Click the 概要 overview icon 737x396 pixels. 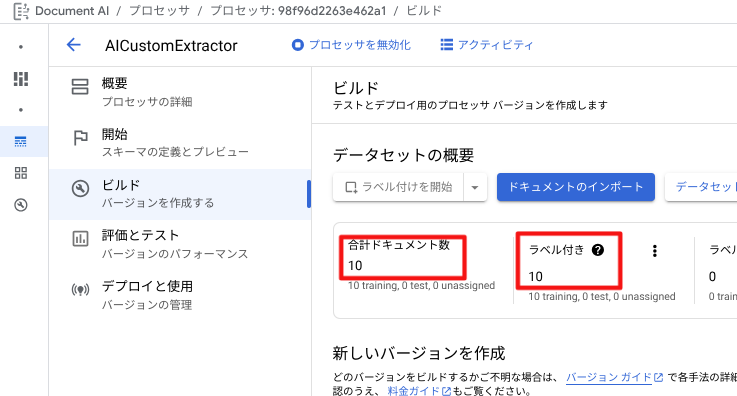pos(80,86)
